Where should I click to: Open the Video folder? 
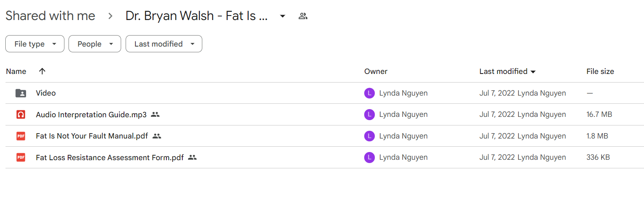tap(46, 93)
